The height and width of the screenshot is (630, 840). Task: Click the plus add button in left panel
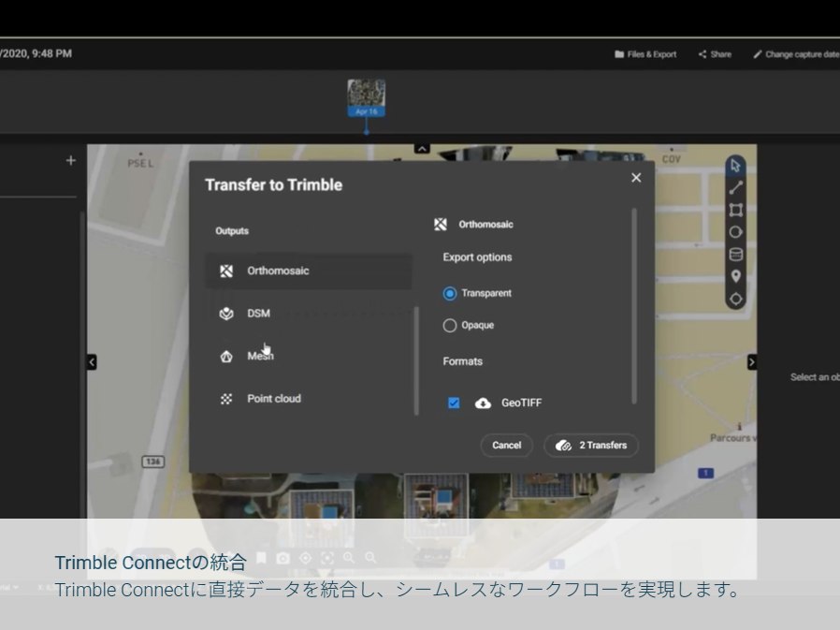(71, 160)
